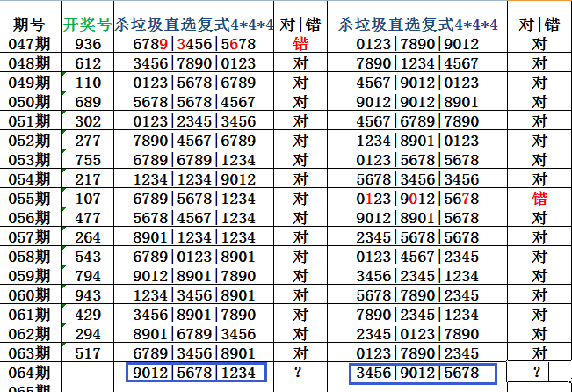
Task: Select cell 1234|8901|0123
Action: 417,141
